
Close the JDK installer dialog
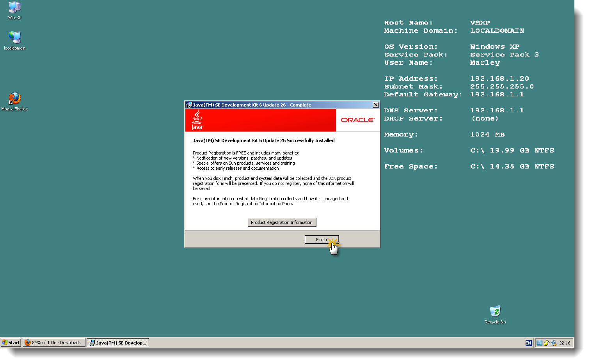tap(376, 105)
